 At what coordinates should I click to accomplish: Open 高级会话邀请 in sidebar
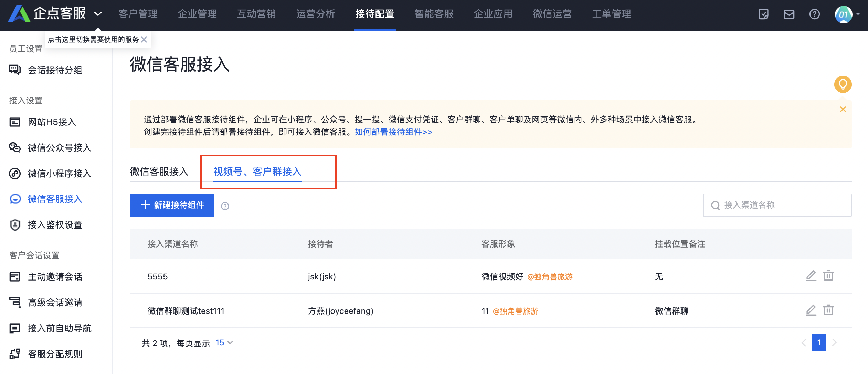point(55,302)
